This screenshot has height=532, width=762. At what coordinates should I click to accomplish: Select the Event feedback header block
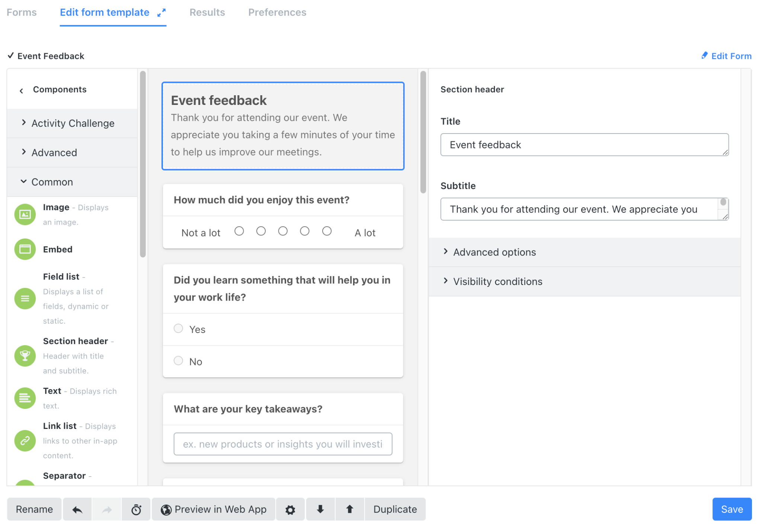click(283, 126)
